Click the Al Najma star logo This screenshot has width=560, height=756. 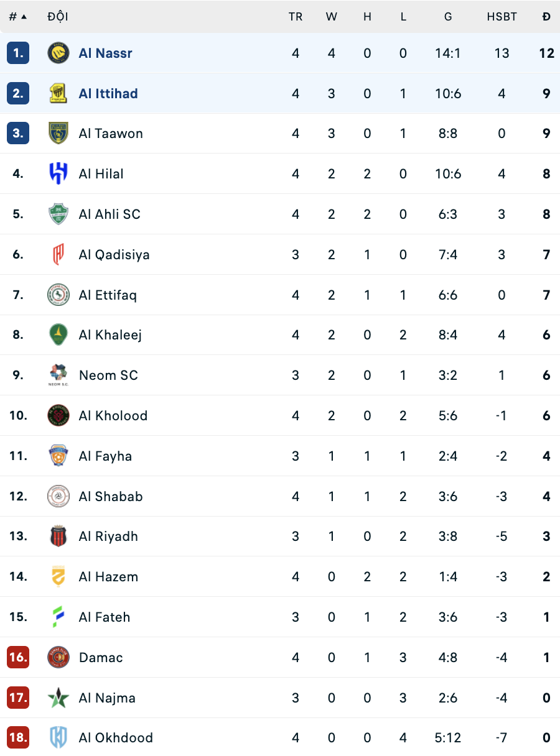[x=58, y=698]
